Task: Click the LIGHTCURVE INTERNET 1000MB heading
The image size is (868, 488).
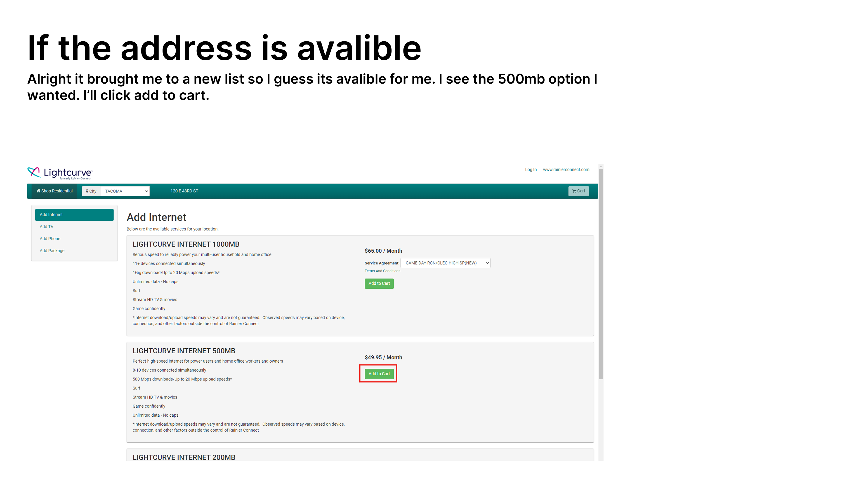Action: (x=186, y=244)
